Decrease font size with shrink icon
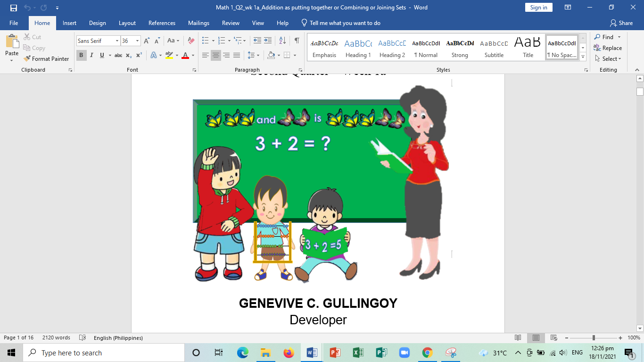This screenshot has width=644, height=362. point(157,41)
